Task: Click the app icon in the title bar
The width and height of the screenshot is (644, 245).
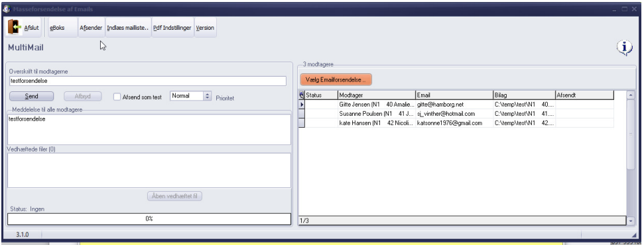Action: click(x=6, y=9)
